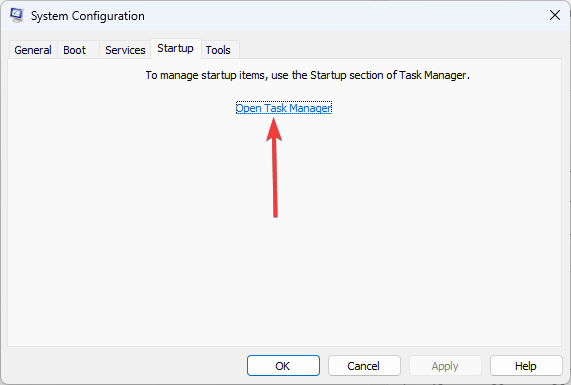
Task: Click 'Task Manager' words in the instruction sentence
Action: [433, 75]
